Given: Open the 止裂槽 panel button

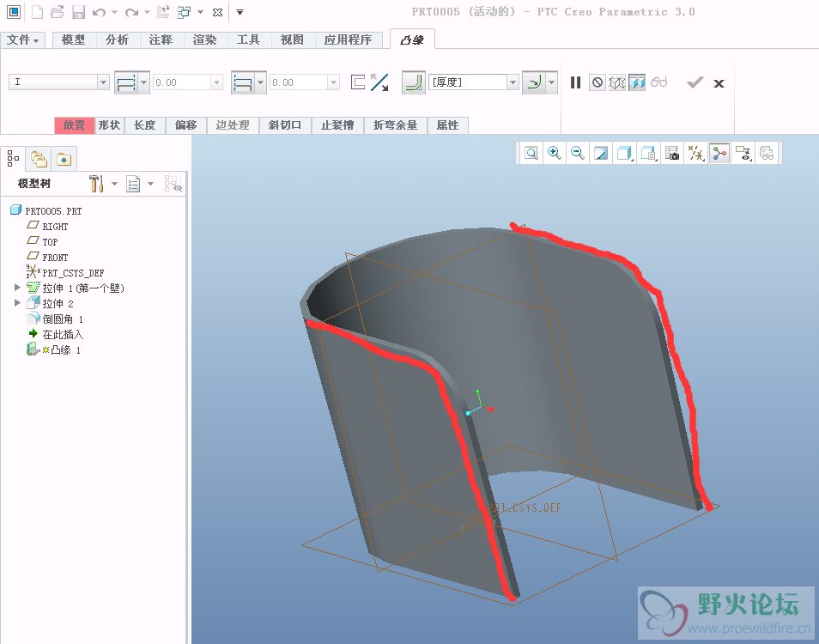Looking at the screenshot, I should pos(337,125).
